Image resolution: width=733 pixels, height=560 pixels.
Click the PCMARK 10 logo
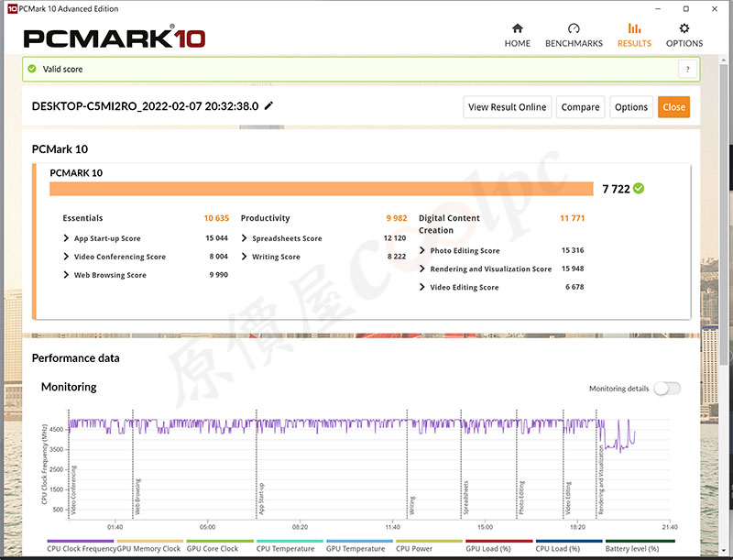114,38
